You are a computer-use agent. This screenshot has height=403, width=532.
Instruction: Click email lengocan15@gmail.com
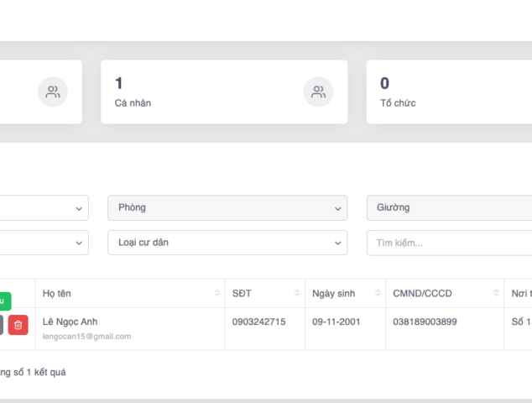click(x=86, y=336)
